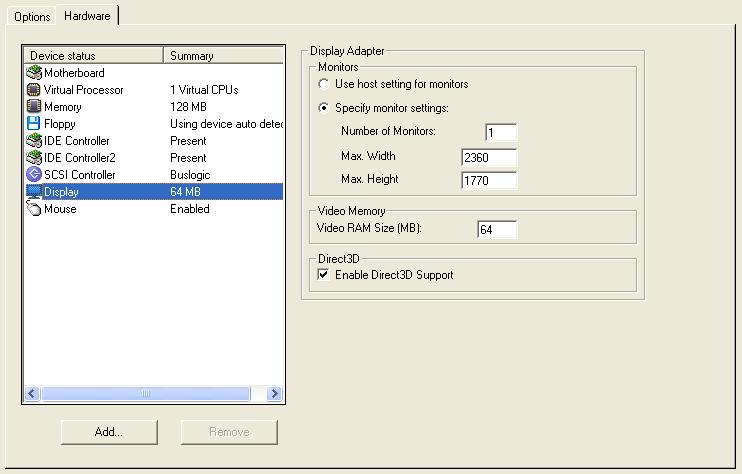Click the SCSI Controller icon

pos(34,175)
